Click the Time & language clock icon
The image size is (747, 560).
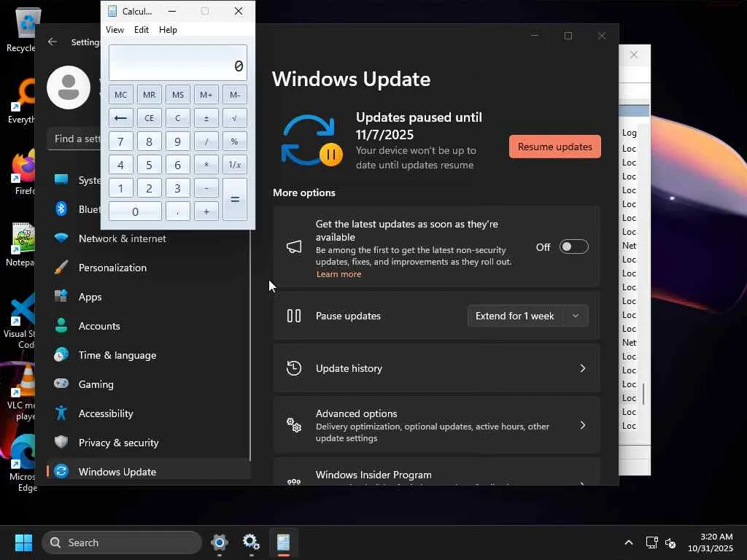(61, 355)
